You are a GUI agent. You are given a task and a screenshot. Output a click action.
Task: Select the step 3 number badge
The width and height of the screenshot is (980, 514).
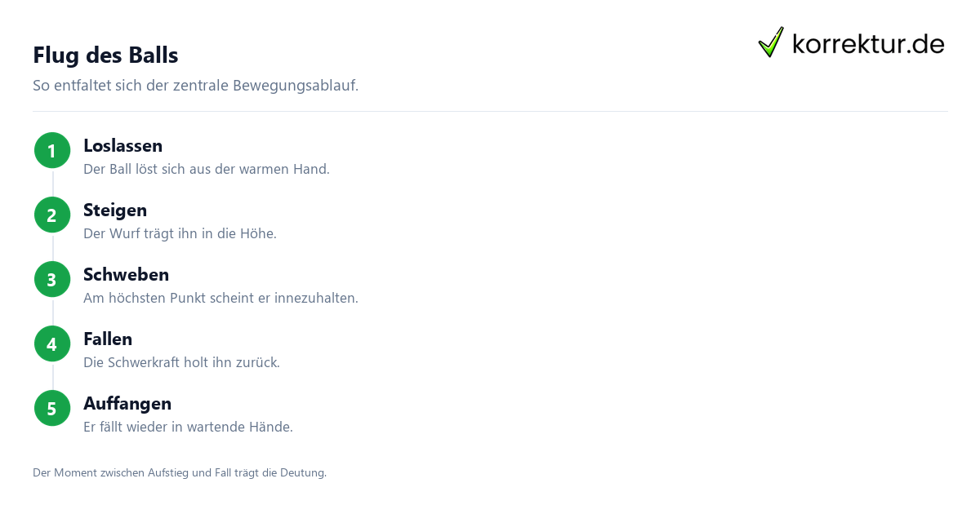[x=52, y=279]
